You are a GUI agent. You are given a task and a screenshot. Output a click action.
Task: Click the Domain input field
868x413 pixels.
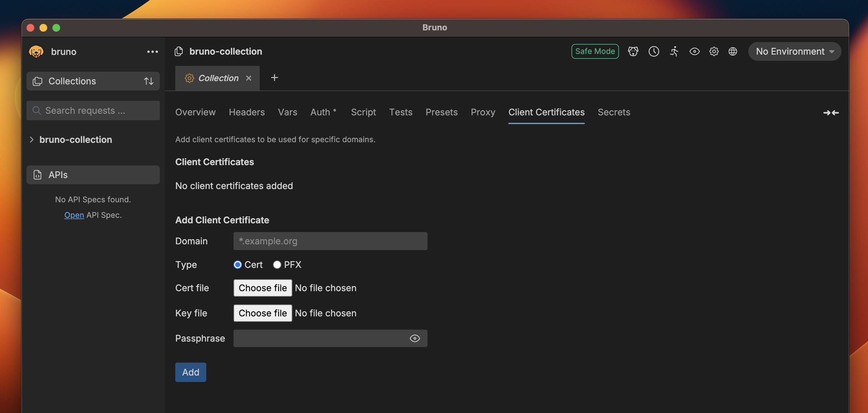[x=330, y=241]
